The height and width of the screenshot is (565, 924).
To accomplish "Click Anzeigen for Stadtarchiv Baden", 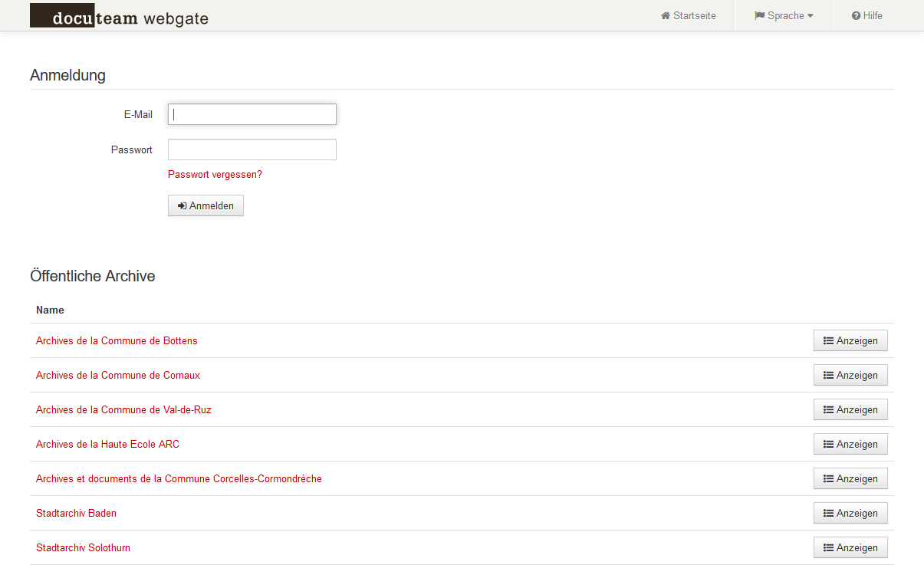I will click(x=850, y=513).
